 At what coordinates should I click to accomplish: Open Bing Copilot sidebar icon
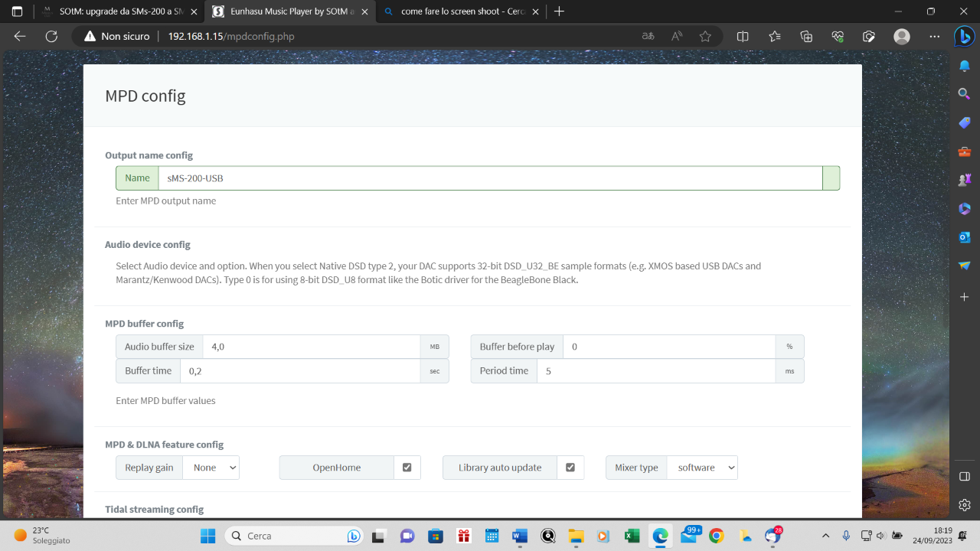[x=964, y=36]
